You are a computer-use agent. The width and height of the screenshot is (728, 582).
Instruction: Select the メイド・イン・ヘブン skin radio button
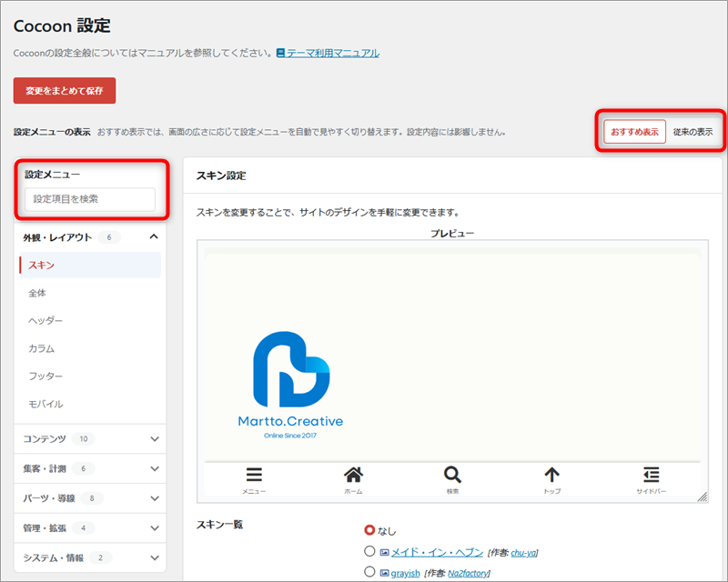[x=369, y=551]
